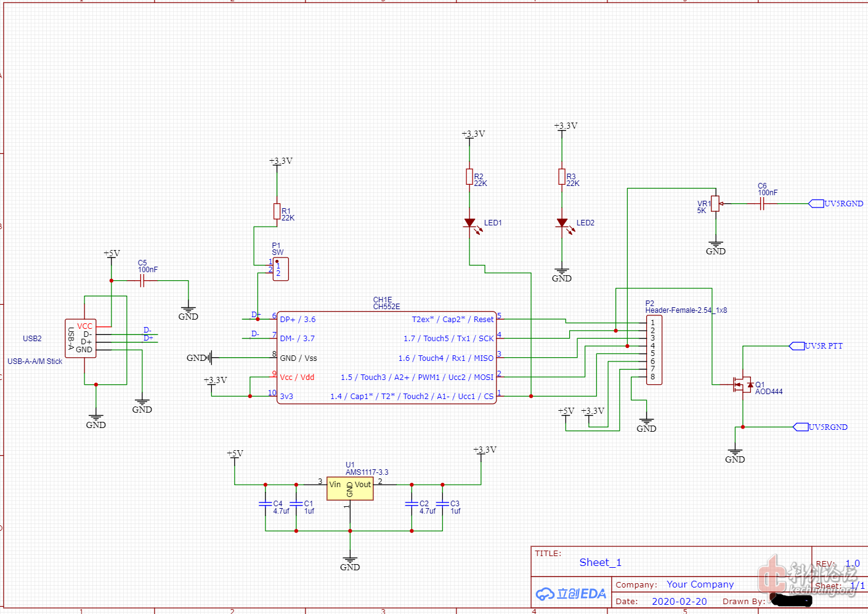Click the Q1 AOD444 MOSFET symbol
868x614 pixels.
pyautogui.click(x=742, y=385)
